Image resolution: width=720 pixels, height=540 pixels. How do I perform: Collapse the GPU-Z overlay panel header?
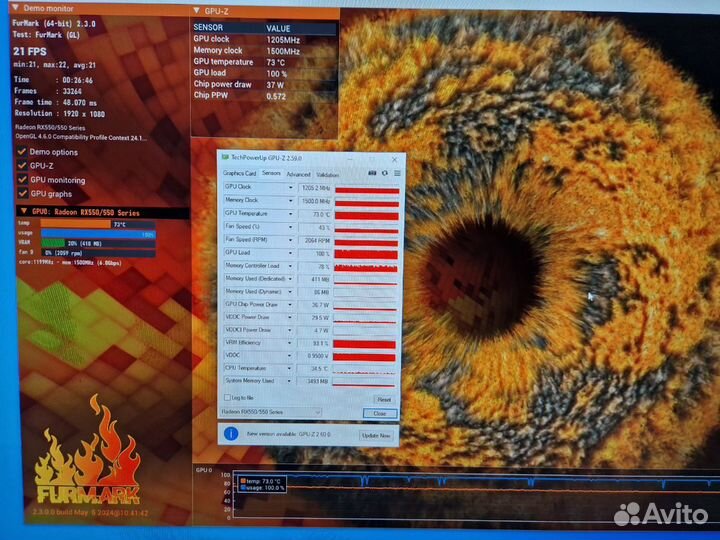197,10
